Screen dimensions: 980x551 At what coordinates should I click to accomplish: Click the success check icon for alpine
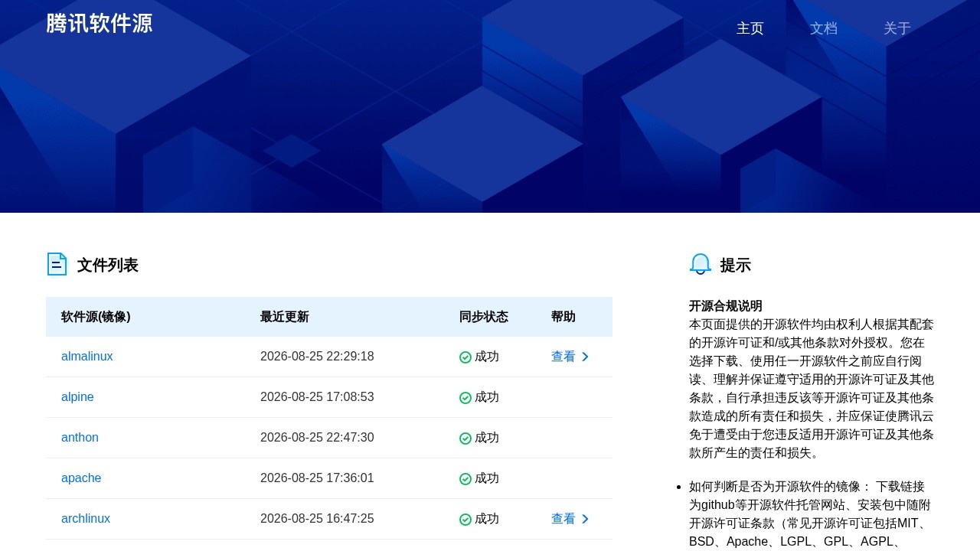tap(465, 398)
